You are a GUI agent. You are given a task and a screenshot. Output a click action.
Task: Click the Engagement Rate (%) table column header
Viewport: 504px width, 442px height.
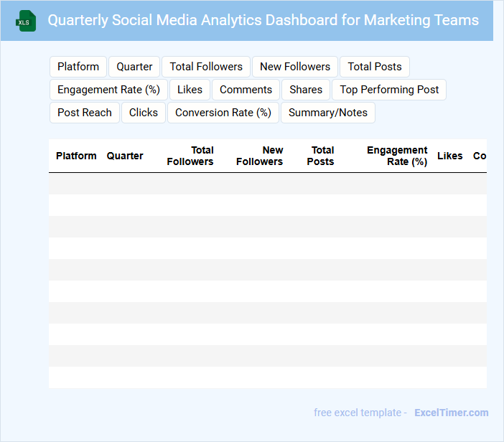[397, 156]
